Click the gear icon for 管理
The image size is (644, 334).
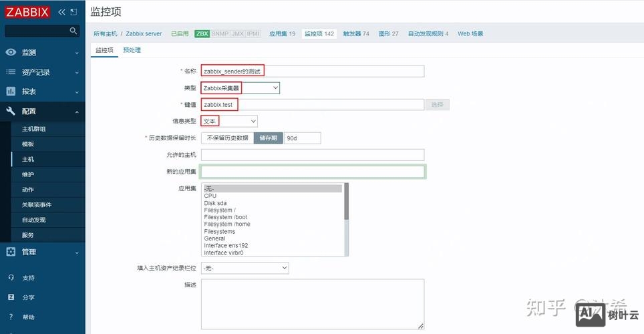tap(11, 252)
